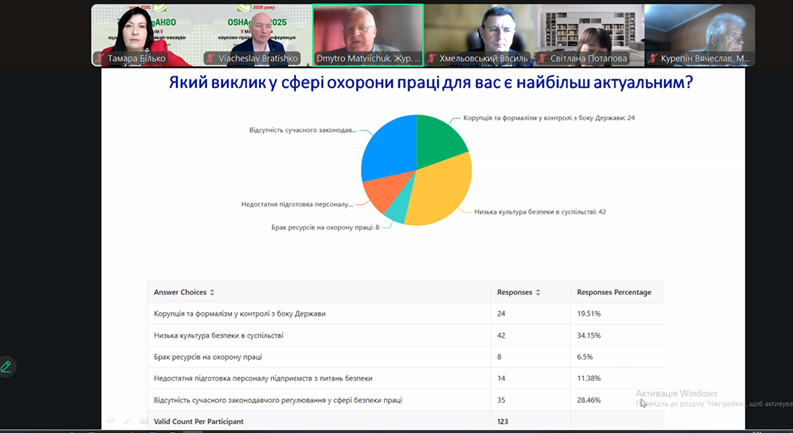Go back with faint slideshow previous arrow
This screenshot has height=433, width=793.
click(x=110, y=420)
